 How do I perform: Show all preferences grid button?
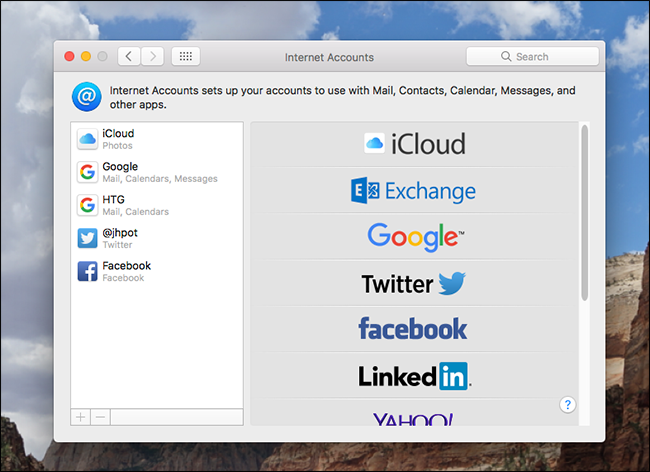click(x=186, y=56)
